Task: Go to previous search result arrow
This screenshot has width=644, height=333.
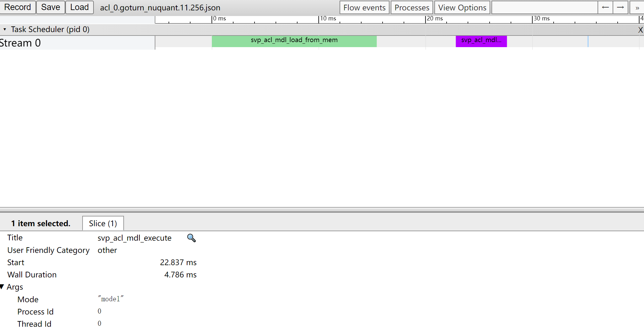Action: 605,8
